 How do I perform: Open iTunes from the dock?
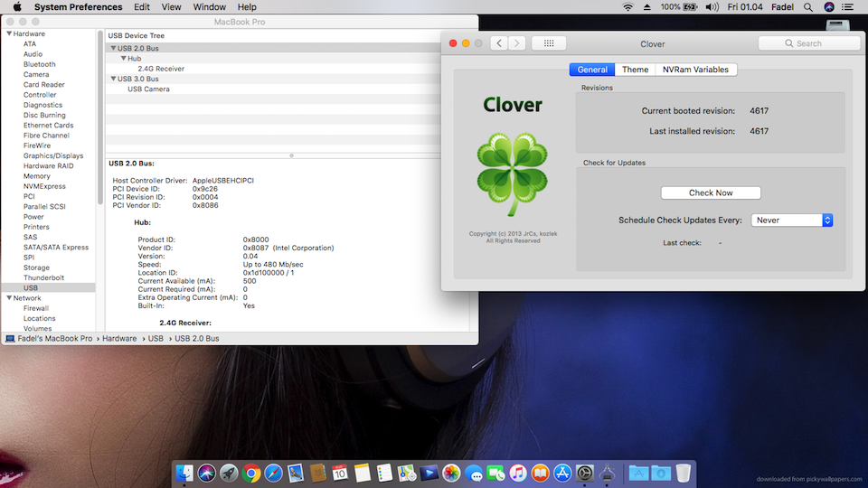518,473
